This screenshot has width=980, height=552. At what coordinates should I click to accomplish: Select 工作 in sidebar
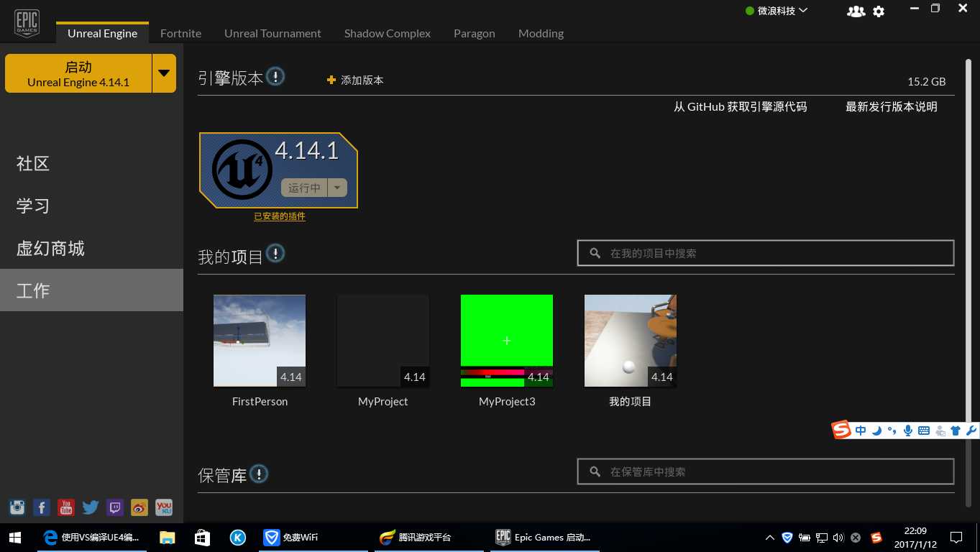[91, 290]
